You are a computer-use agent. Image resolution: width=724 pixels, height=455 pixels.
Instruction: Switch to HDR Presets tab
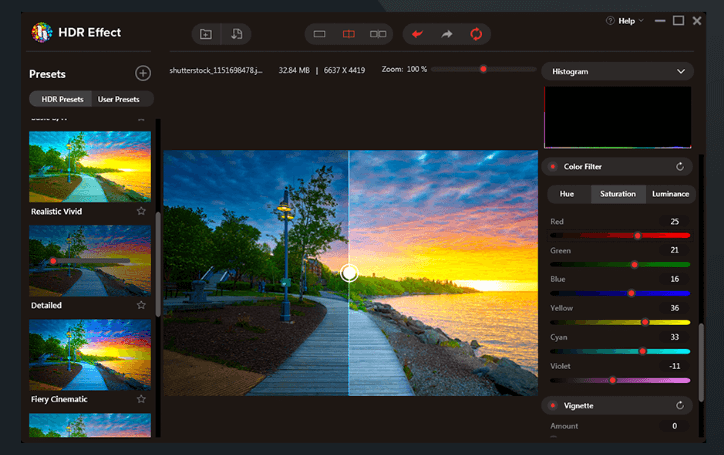(62, 99)
